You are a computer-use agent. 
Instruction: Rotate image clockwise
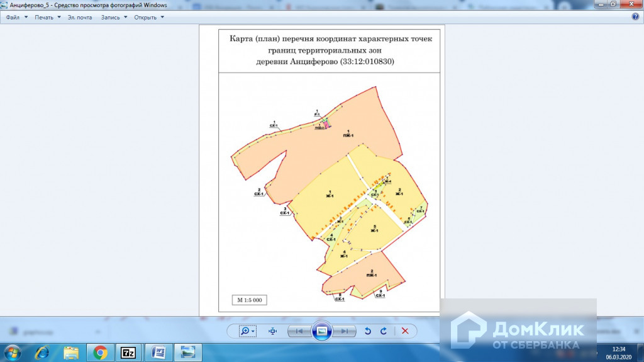[383, 331]
